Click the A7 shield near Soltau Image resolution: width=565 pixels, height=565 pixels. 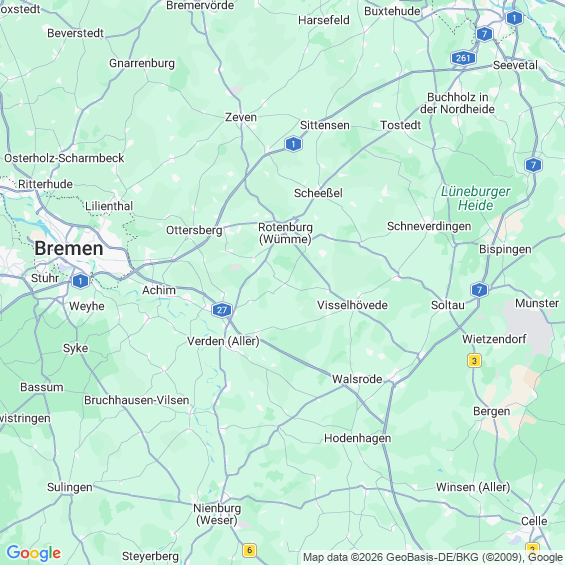click(x=479, y=290)
